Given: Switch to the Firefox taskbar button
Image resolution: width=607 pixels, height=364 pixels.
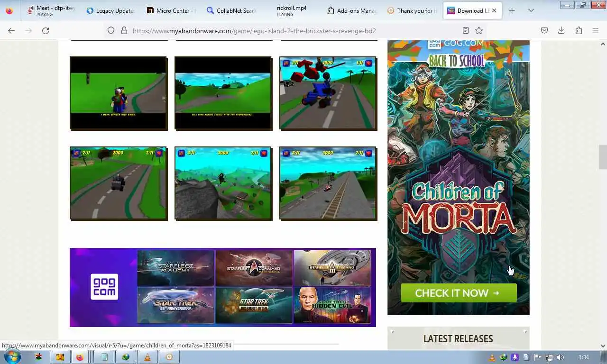Looking at the screenshot, I should (x=80, y=357).
